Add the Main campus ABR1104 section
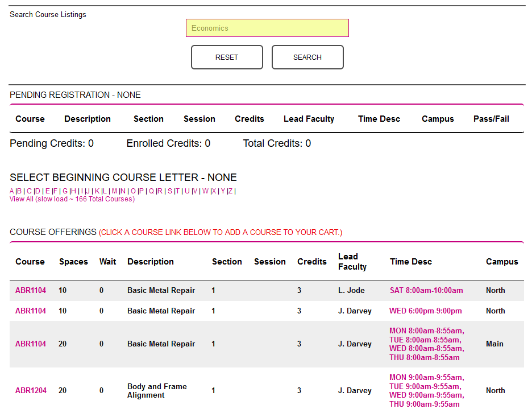 (30, 344)
